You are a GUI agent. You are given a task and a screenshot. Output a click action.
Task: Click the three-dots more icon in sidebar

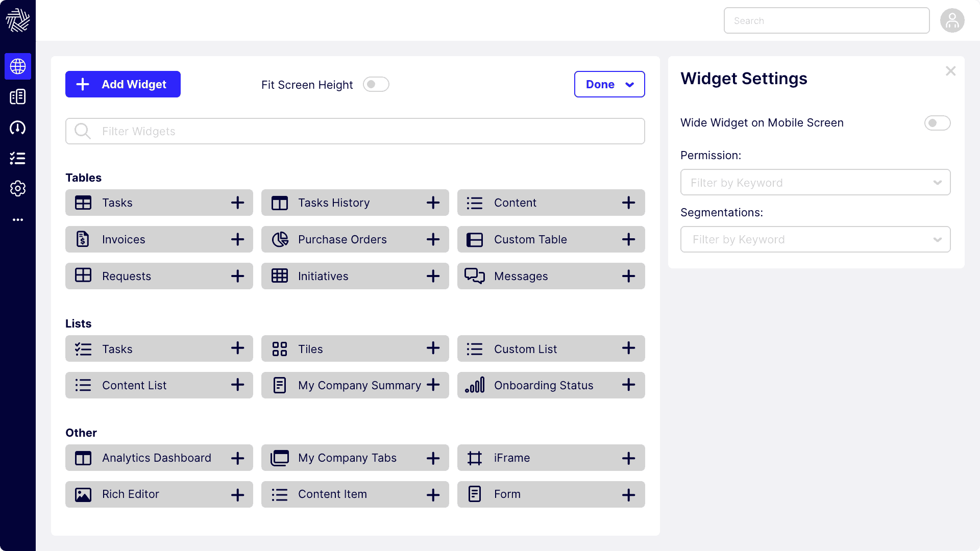pos(18,220)
